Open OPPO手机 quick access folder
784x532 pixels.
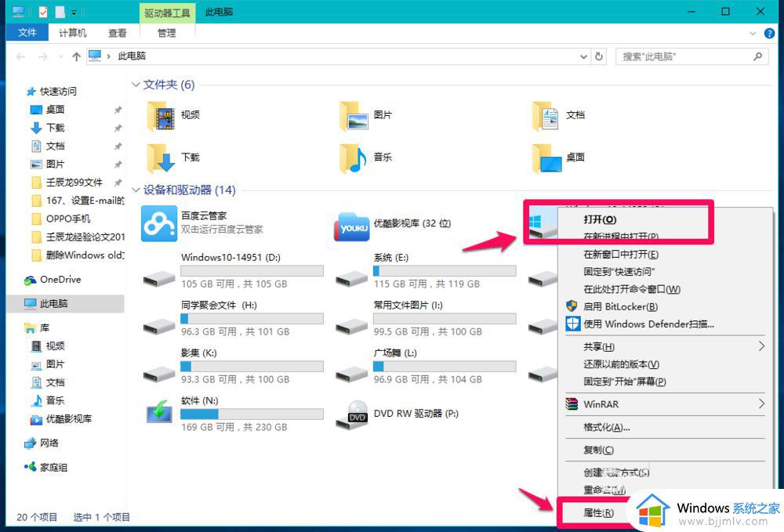pyautogui.click(x=68, y=219)
